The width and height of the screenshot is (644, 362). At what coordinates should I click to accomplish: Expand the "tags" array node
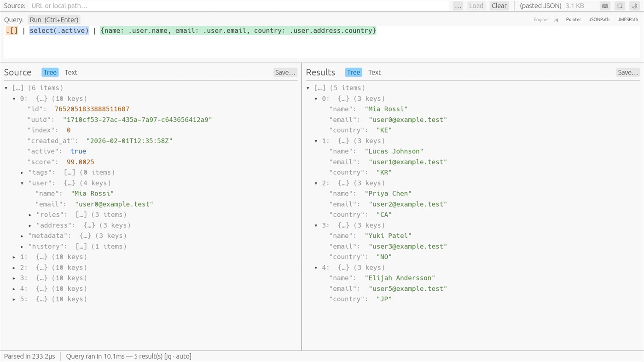pos(22,172)
